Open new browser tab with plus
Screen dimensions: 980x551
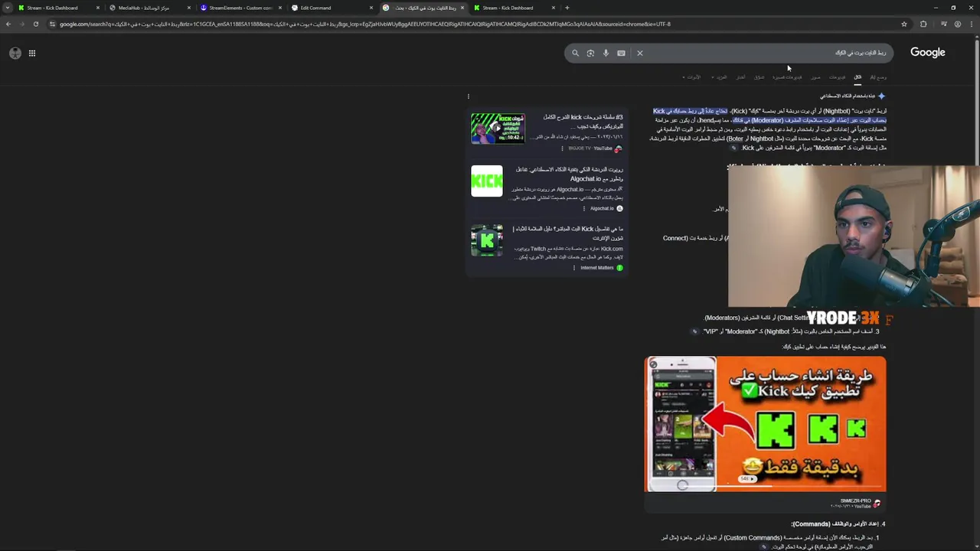(567, 8)
